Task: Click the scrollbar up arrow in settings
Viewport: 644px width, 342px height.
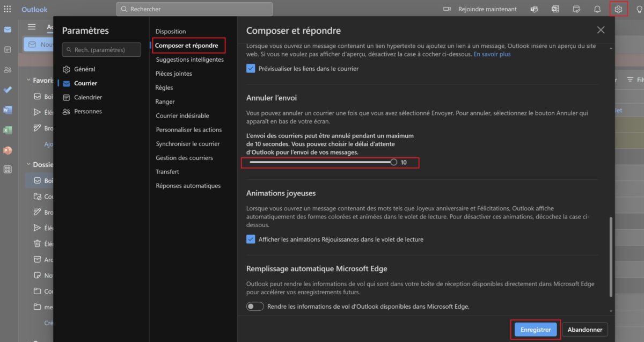Action: pyautogui.click(x=611, y=47)
